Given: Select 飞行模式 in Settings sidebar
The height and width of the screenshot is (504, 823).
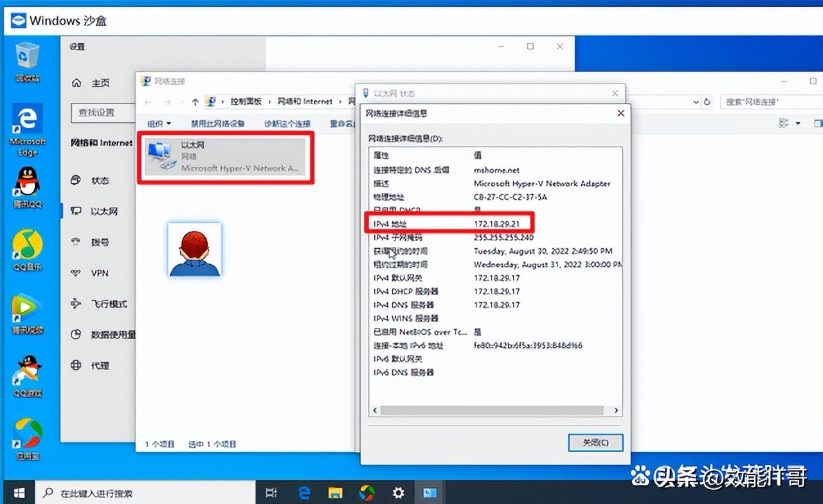Looking at the screenshot, I should [x=101, y=303].
